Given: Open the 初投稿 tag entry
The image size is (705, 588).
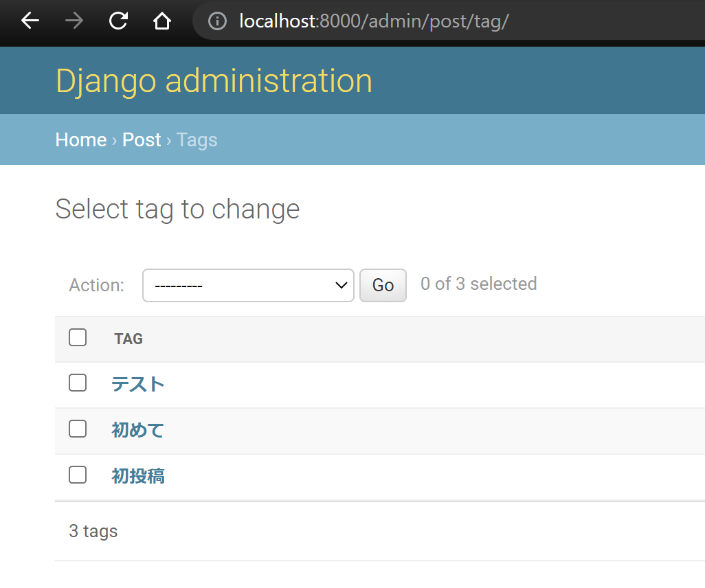Looking at the screenshot, I should (x=138, y=476).
